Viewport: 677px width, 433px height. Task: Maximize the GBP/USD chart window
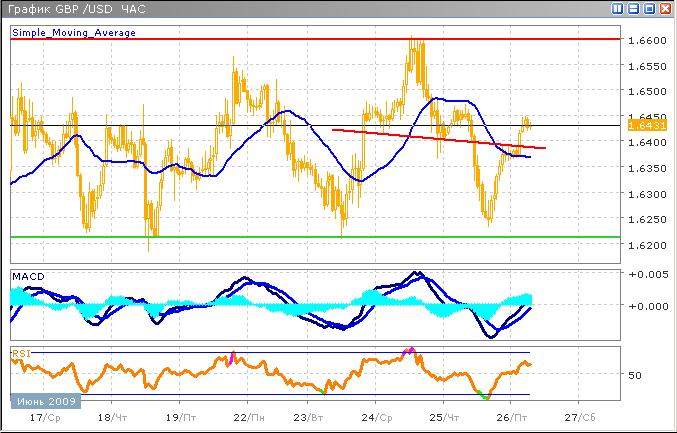pos(650,8)
